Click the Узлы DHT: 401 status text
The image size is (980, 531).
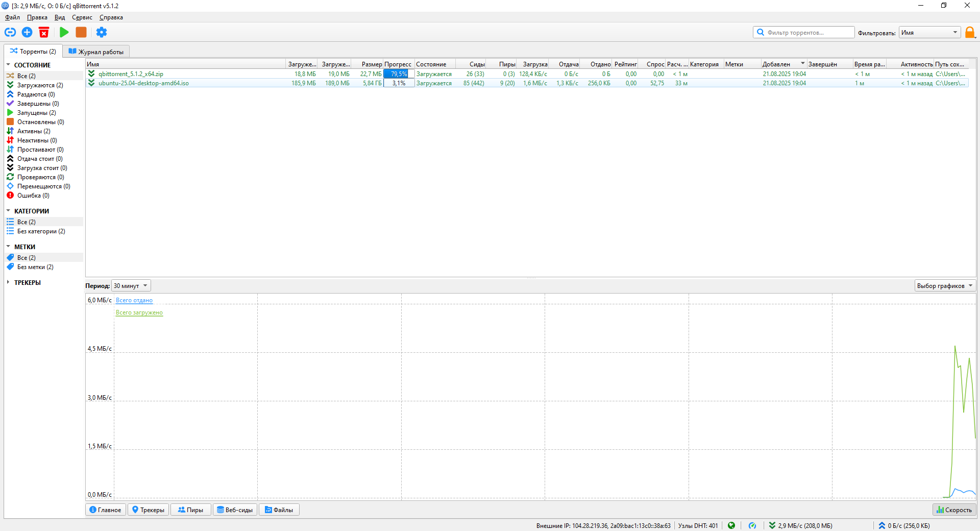click(698, 525)
